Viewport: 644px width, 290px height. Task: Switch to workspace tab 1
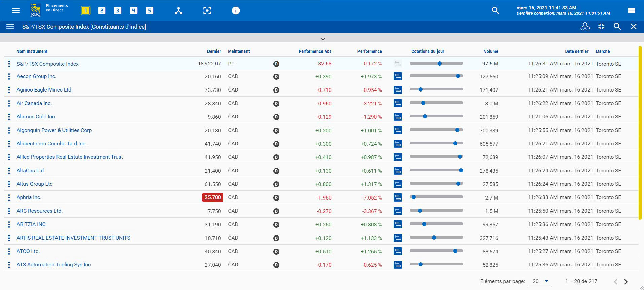pos(86,11)
